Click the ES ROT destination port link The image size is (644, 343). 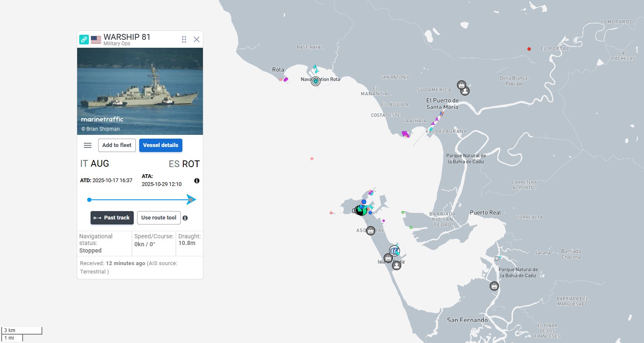184,164
